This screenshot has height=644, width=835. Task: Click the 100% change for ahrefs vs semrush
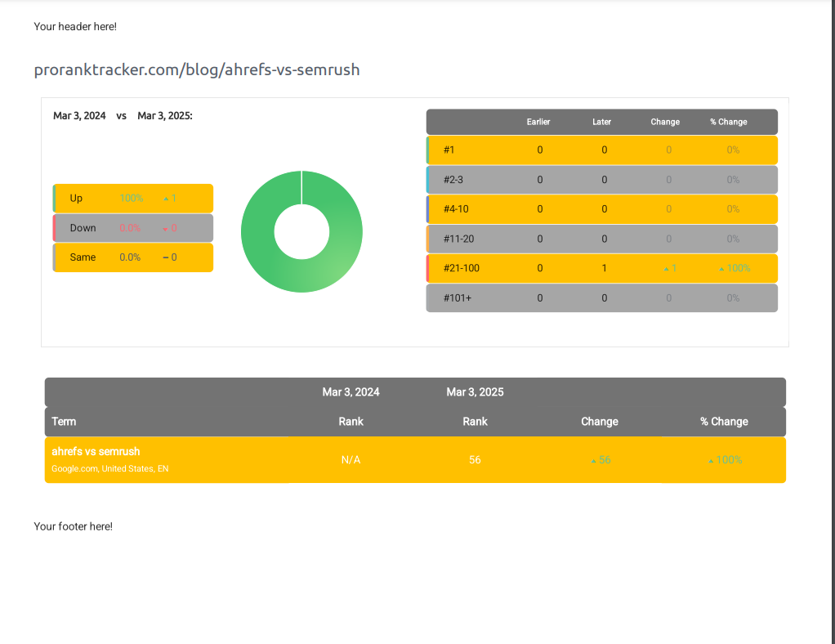coord(729,459)
